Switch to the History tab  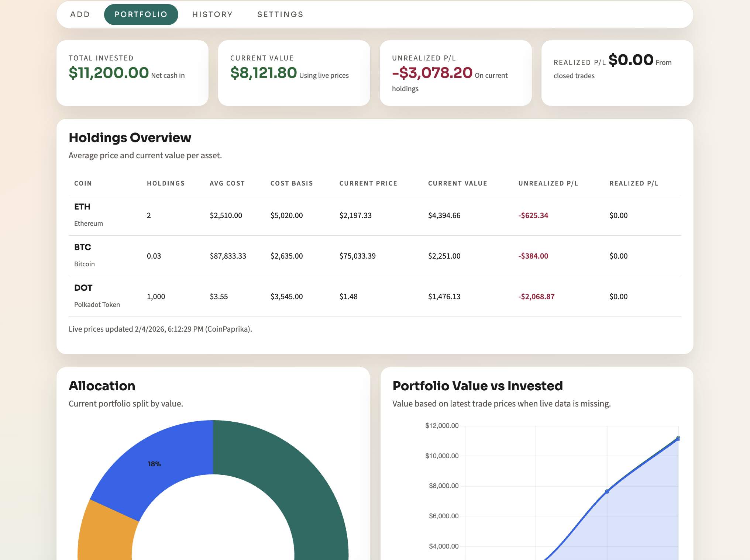click(x=212, y=14)
